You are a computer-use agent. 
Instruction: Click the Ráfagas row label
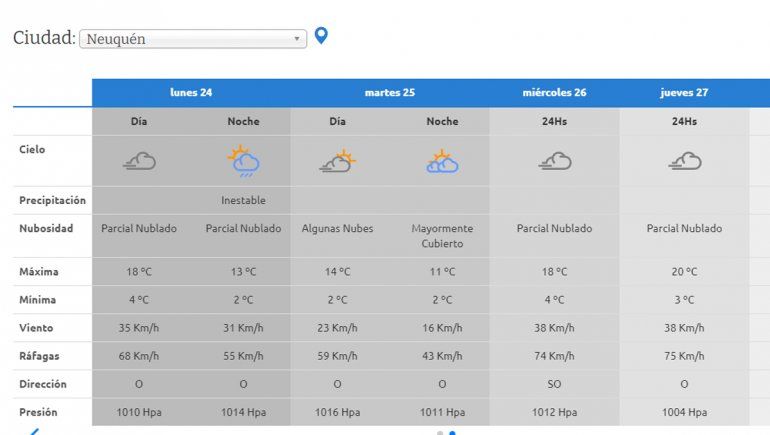pyautogui.click(x=39, y=356)
